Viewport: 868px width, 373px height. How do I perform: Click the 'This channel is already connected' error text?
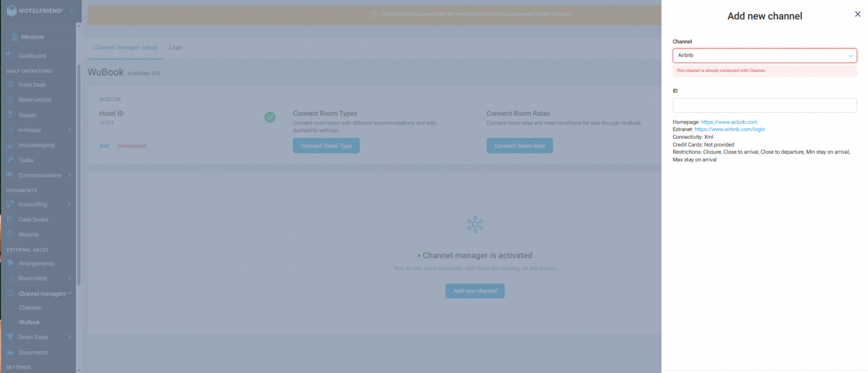coord(720,71)
